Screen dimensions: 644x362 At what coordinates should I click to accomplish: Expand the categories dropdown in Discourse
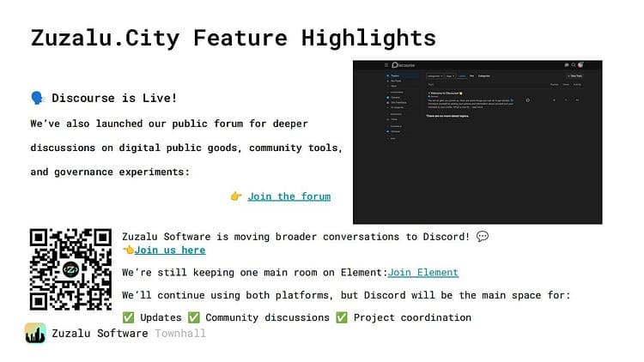(x=434, y=76)
